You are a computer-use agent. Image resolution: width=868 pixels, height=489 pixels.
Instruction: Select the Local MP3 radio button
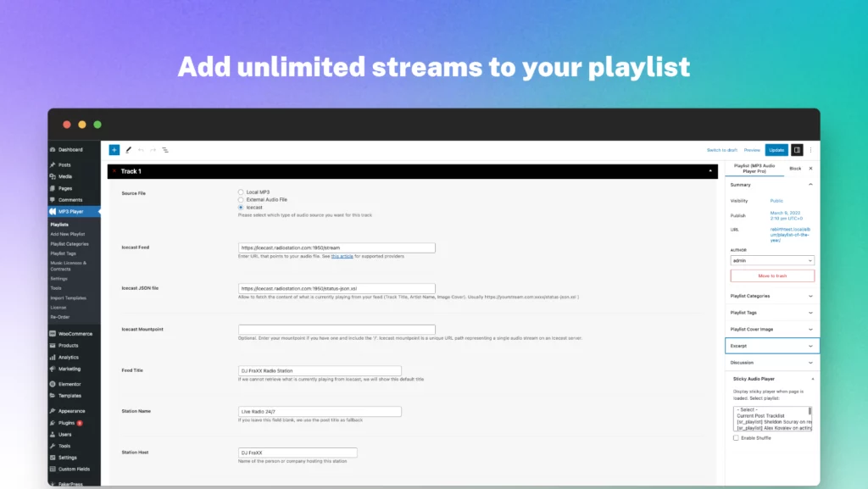pyautogui.click(x=241, y=192)
